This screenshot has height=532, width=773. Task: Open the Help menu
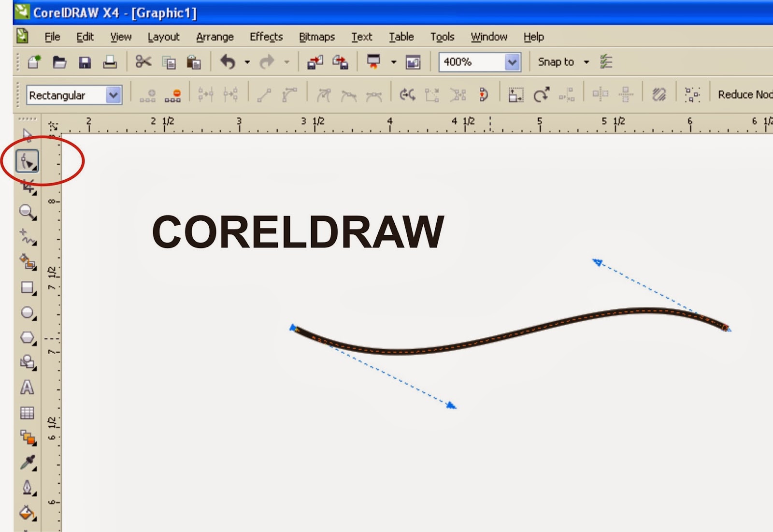(x=533, y=37)
